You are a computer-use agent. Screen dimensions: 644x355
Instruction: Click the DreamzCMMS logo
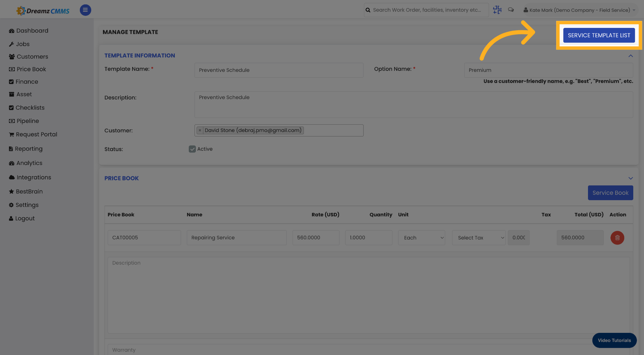43,10
